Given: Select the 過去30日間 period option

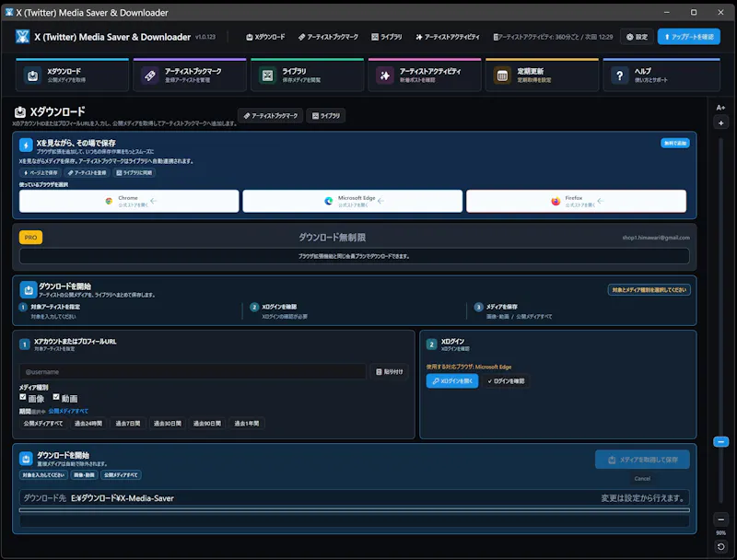Looking at the screenshot, I should (168, 424).
